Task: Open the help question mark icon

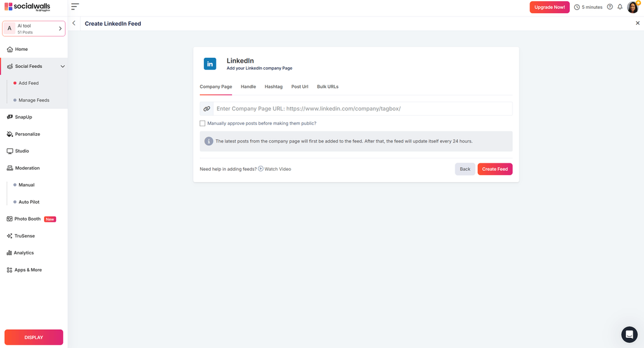Action: pos(610,7)
